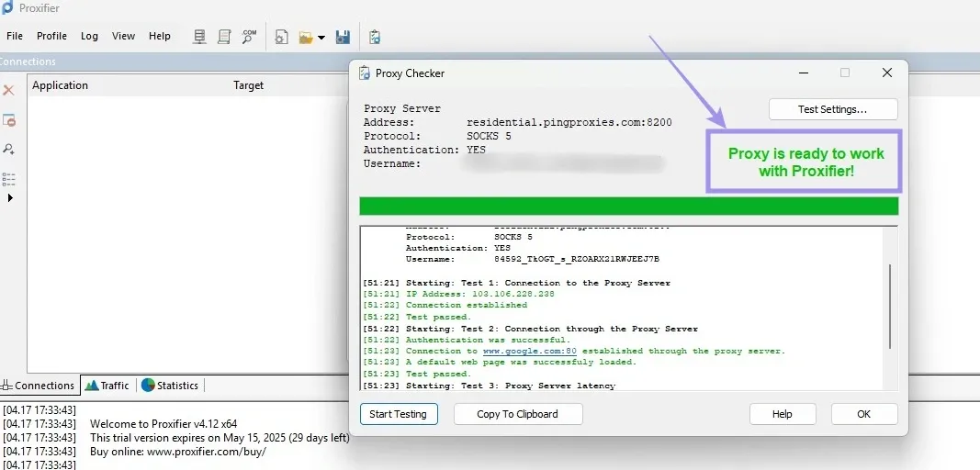Close the Proxy Checker dialog

point(887,73)
